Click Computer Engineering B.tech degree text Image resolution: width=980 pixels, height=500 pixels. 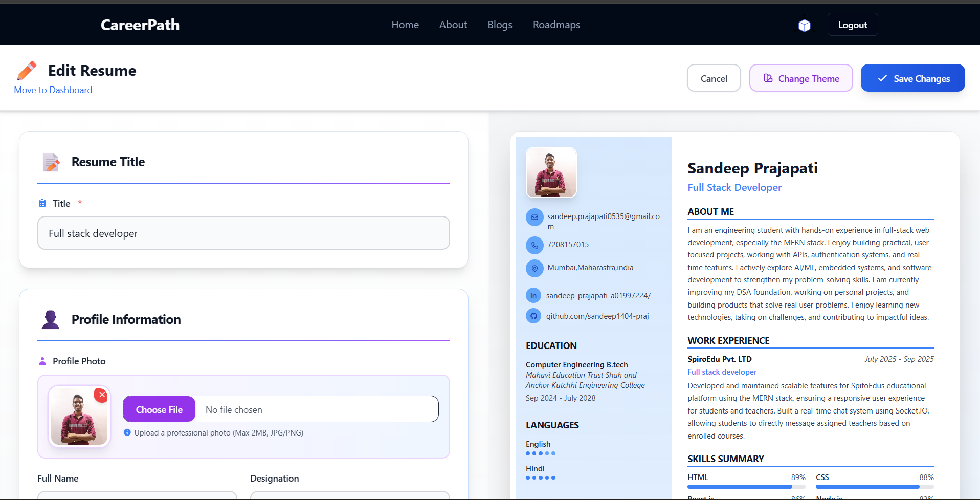[577, 365]
